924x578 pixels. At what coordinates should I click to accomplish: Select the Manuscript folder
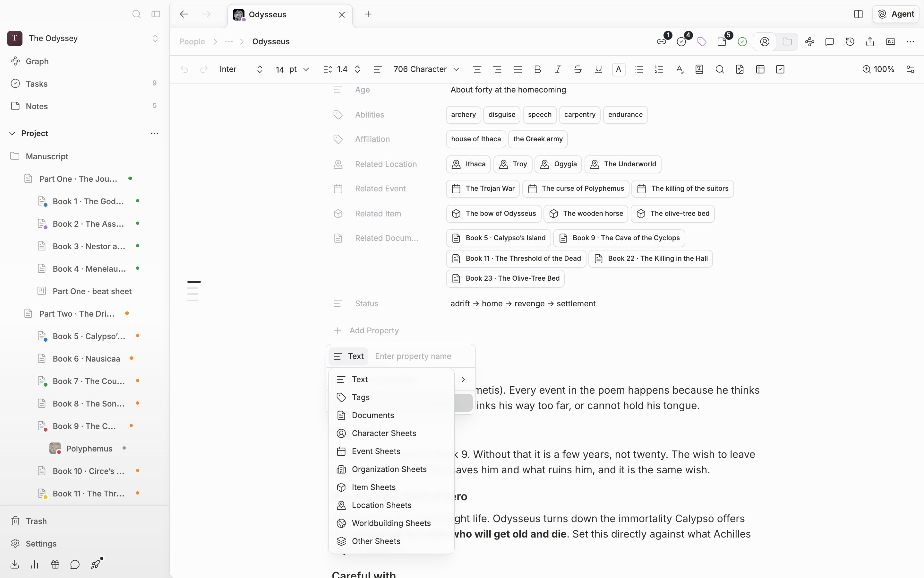pos(84,156)
